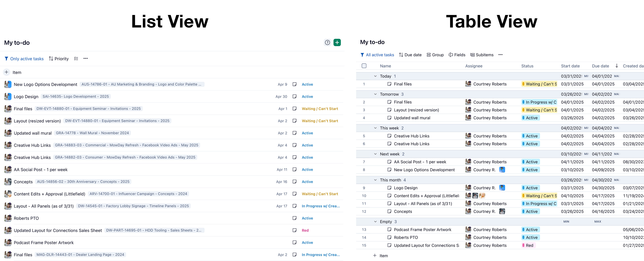This screenshot has width=644, height=261.
Task: Click the list view checklist options icon
Action: pos(76,59)
